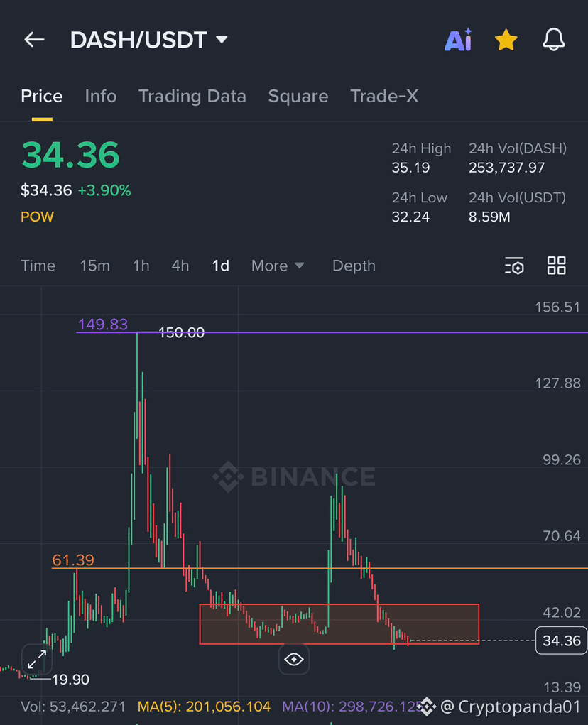Click the 24h High value 35.19
Screen dimensions: 588x725
click(411, 168)
